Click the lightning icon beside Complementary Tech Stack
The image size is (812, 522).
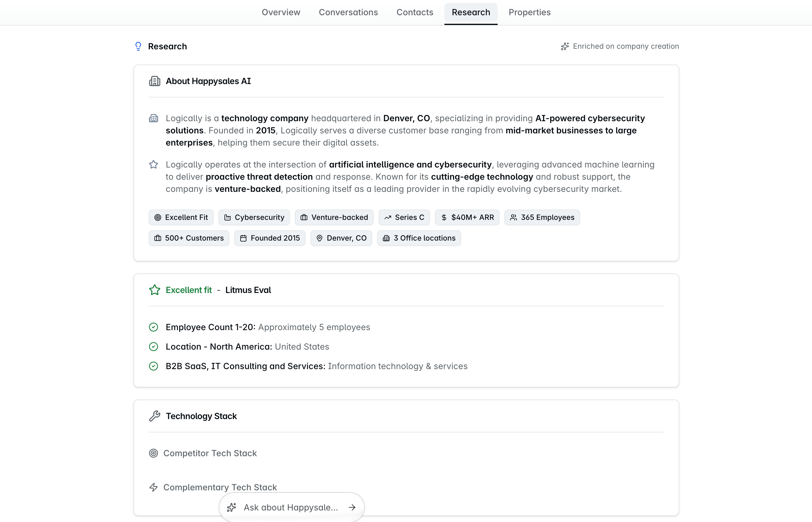click(154, 487)
